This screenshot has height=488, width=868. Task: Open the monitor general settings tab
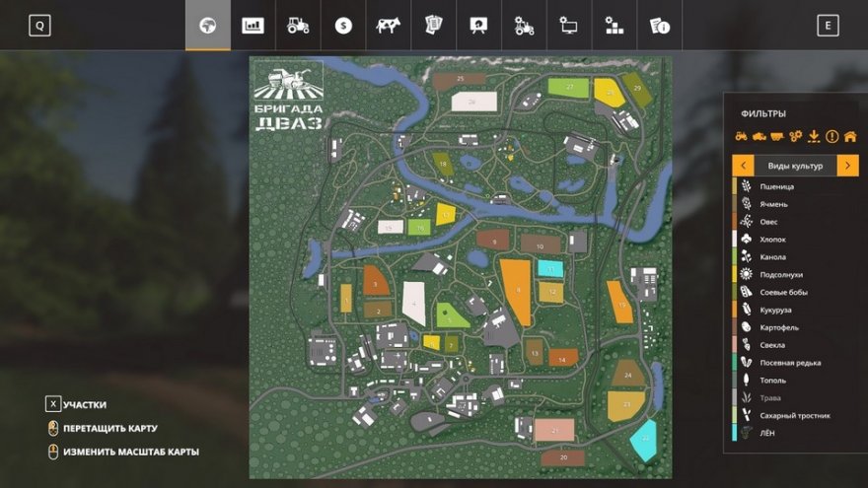tap(569, 26)
